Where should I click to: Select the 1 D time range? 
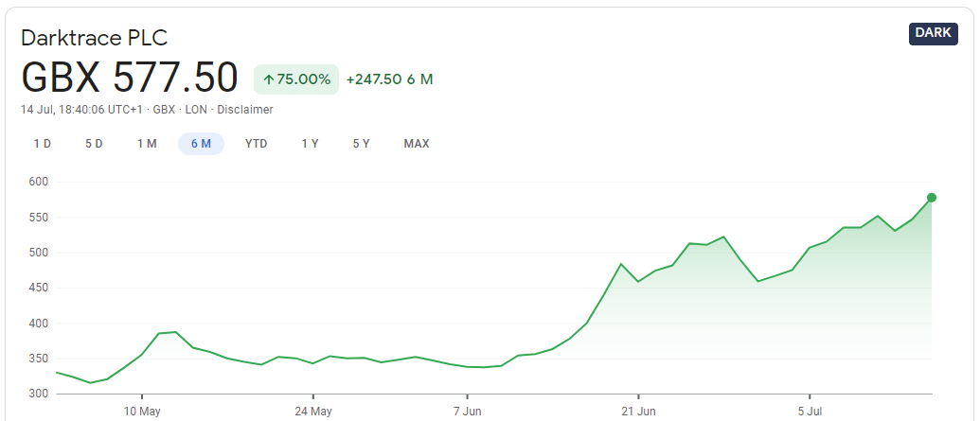[43, 144]
